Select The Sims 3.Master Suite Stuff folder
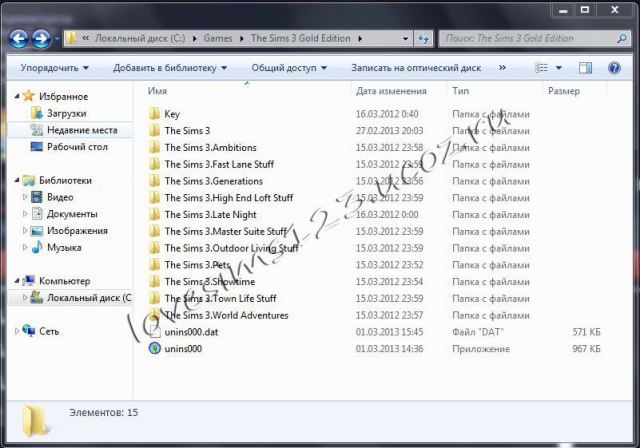This screenshot has height=448, width=640. (x=225, y=231)
